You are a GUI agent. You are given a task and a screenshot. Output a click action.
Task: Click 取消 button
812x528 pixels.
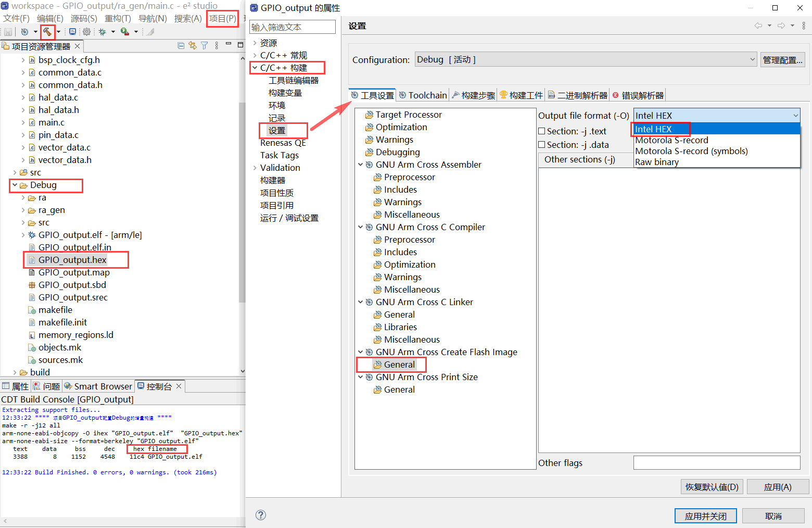[773, 516]
